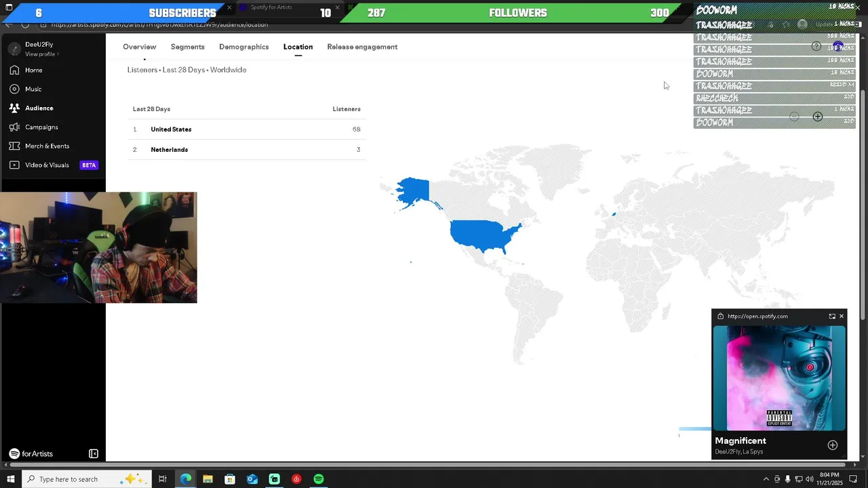Viewport: 868px width, 488px height.
Task: Click the DeeU2Fly artist avatar
Action: [14, 49]
